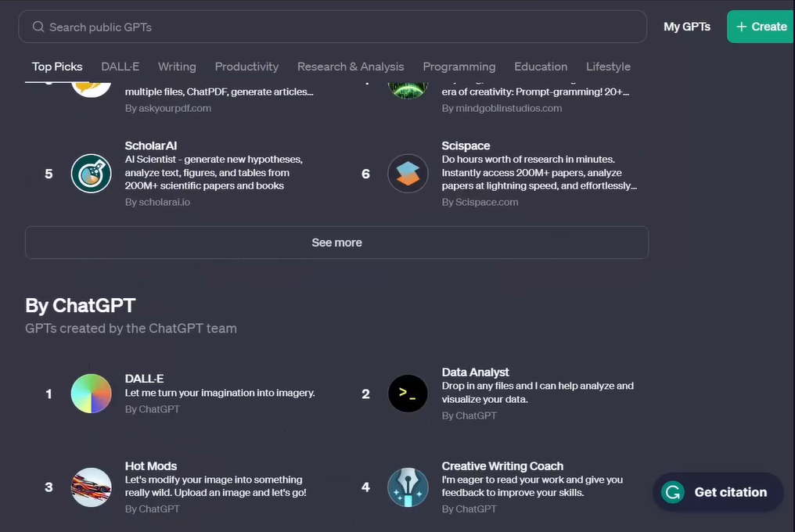Screen dimensions: 795x532
Task: Open the Scispace logo icon
Action: [408, 174]
